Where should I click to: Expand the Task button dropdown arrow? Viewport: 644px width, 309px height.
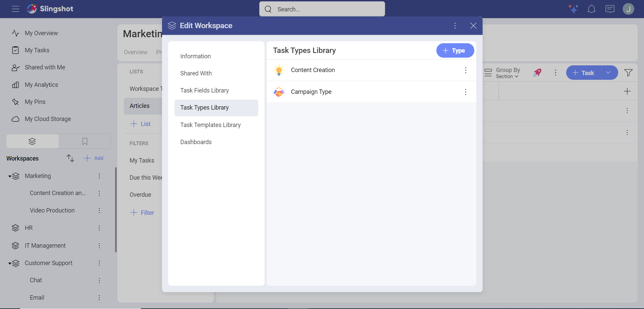click(x=609, y=73)
